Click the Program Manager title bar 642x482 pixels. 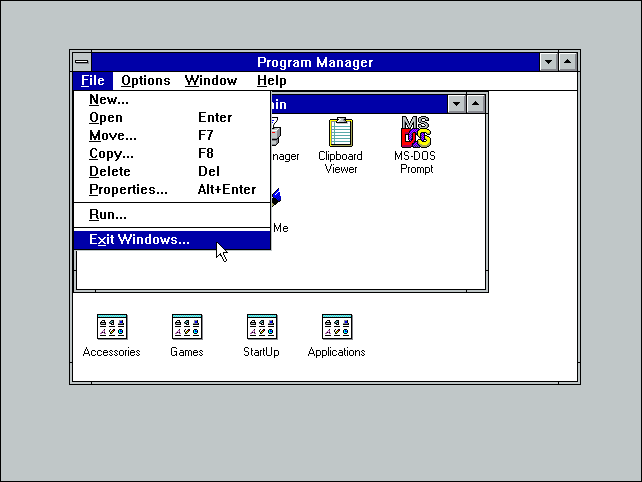pyautogui.click(x=315, y=62)
